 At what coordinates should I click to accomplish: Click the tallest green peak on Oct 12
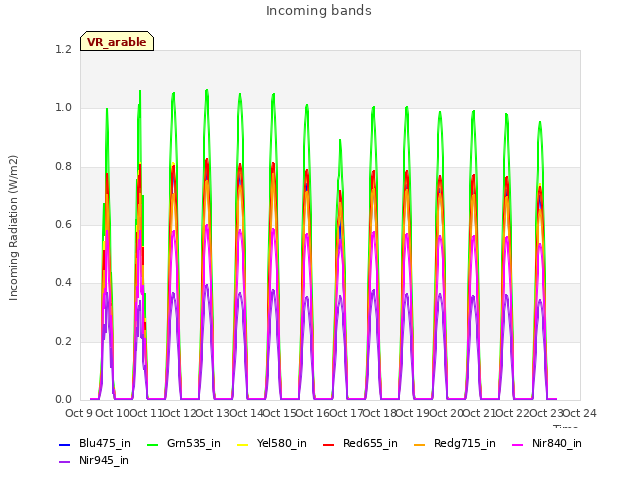[x=207, y=90]
